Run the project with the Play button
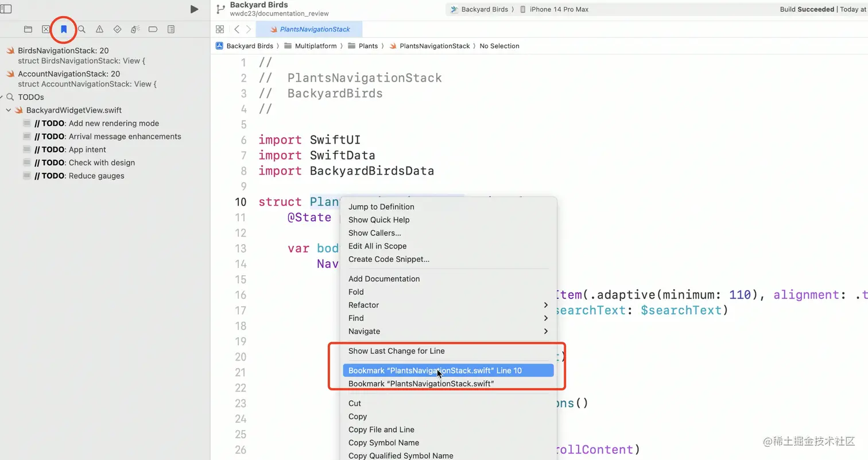This screenshot has width=868, height=460. 195,9
